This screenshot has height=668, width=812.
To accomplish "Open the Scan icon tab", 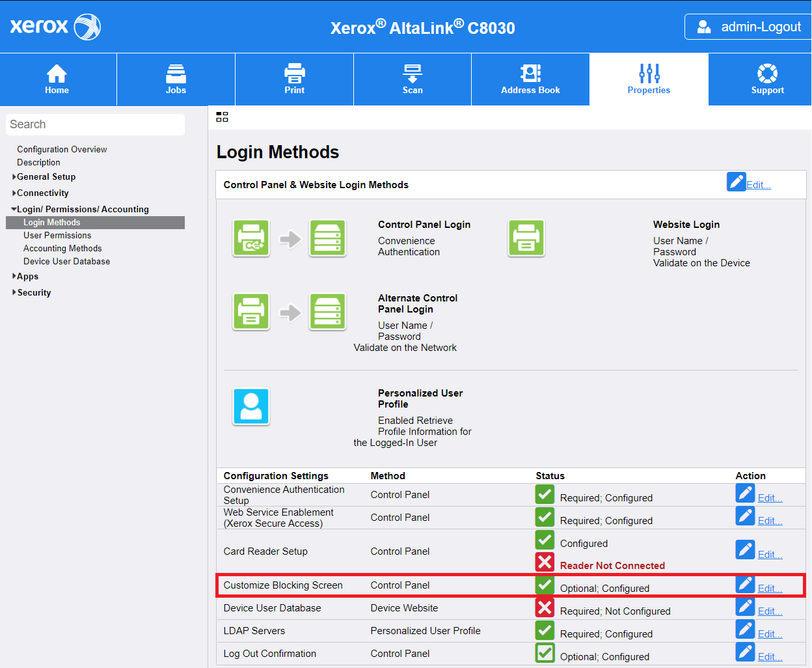I will (x=413, y=74).
